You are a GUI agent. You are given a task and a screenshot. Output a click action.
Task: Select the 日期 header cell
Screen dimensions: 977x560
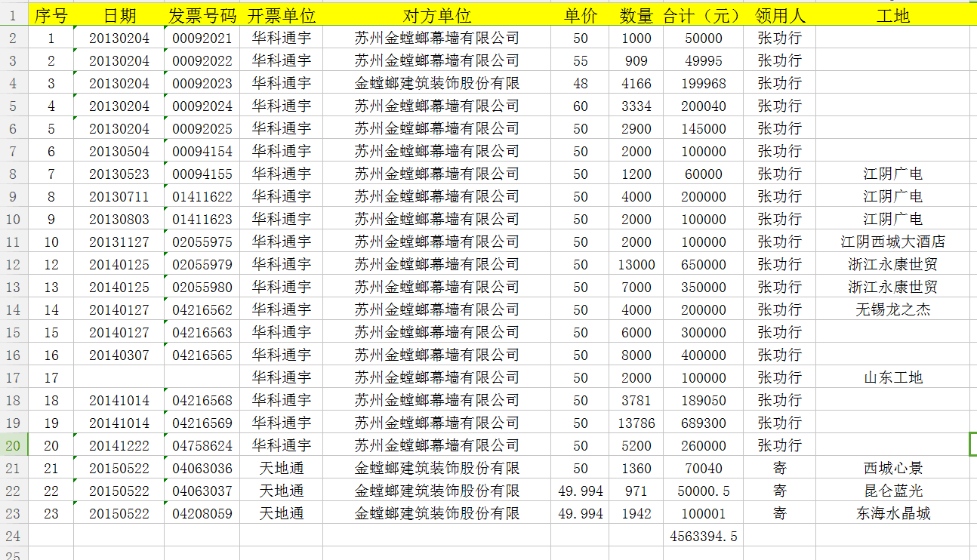[x=119, y=15]
